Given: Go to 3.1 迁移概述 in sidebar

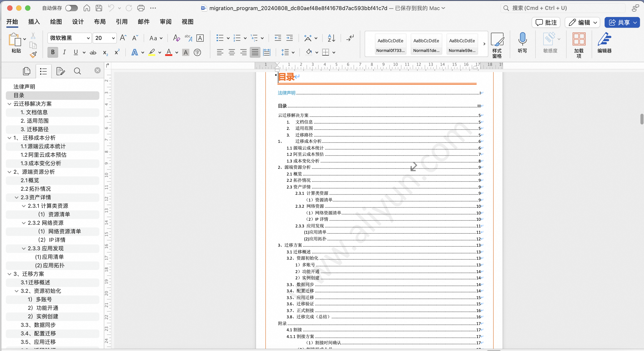Looking at the screenshot, I should point(35,283).
